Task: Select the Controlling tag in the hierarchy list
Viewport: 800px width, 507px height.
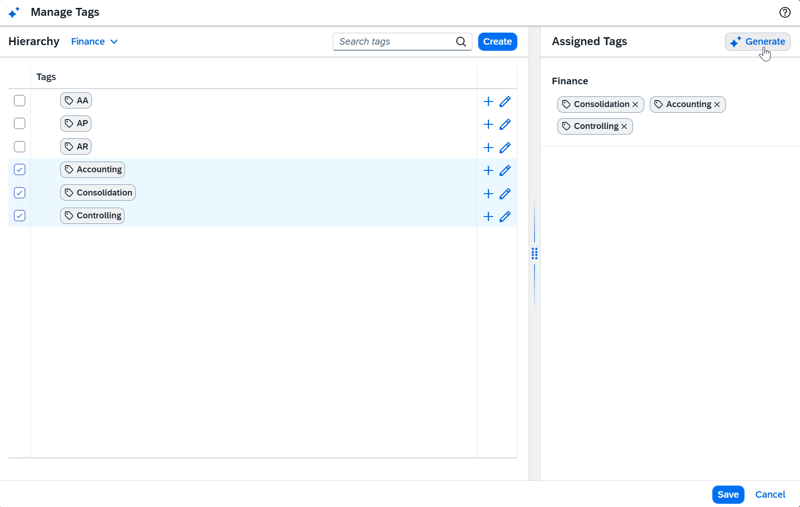Action: click(x=92, y=216)
